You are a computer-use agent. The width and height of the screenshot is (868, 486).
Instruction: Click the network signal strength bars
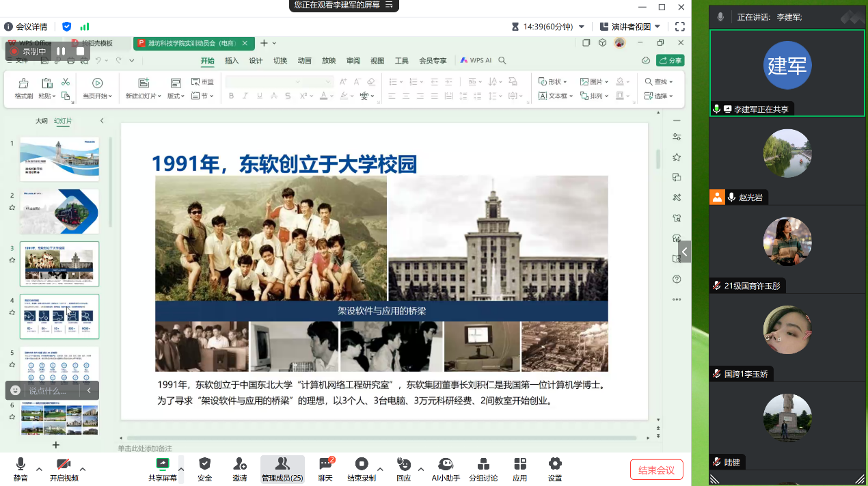[85, 27]
